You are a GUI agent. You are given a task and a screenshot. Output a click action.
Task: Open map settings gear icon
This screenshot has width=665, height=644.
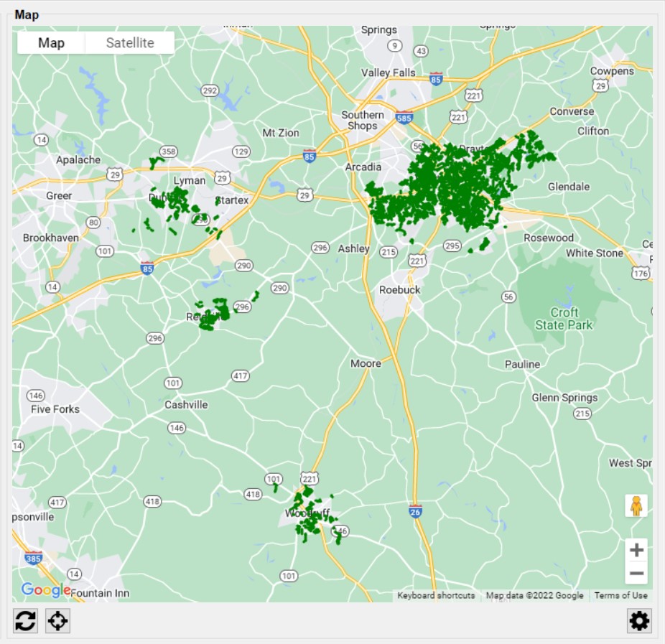click(640, 621)
